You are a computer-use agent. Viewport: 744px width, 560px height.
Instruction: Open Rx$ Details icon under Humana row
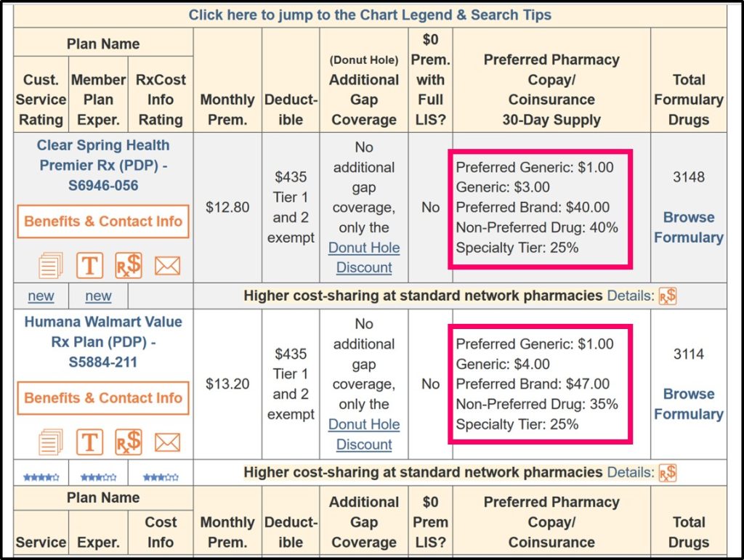point(667,473)
